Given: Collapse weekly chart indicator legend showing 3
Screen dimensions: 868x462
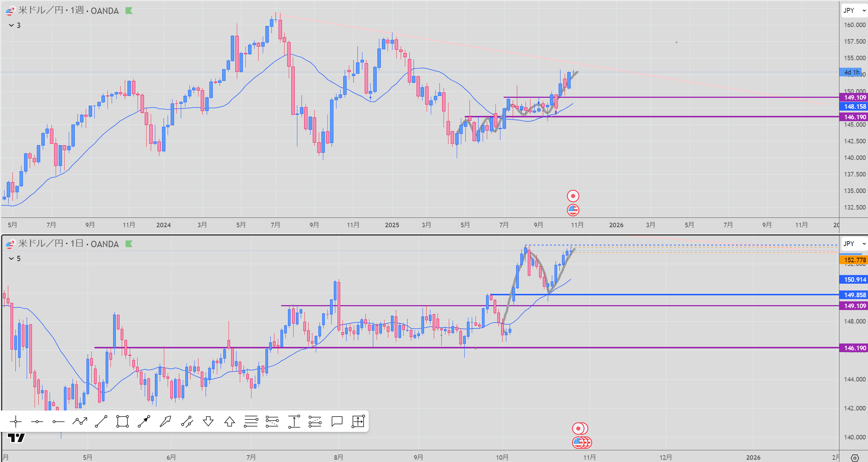Looking at the screenshot, I should (x=11, y=25).
